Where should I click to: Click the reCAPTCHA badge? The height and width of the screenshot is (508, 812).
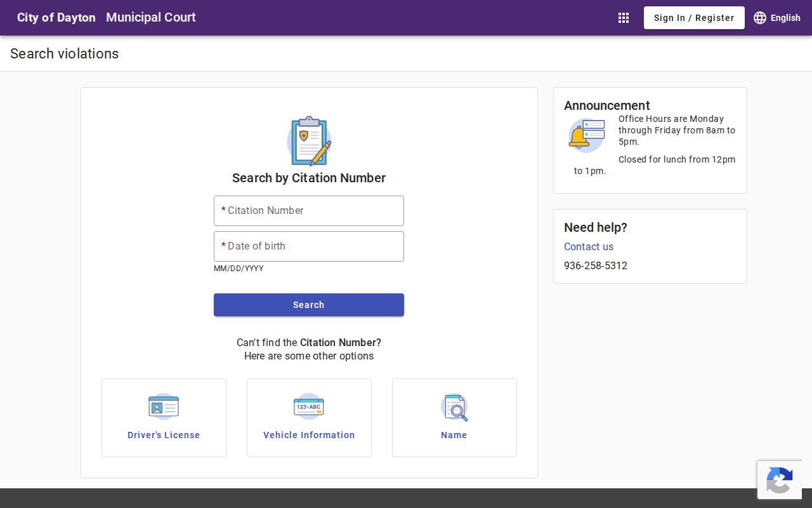[780, 480]
